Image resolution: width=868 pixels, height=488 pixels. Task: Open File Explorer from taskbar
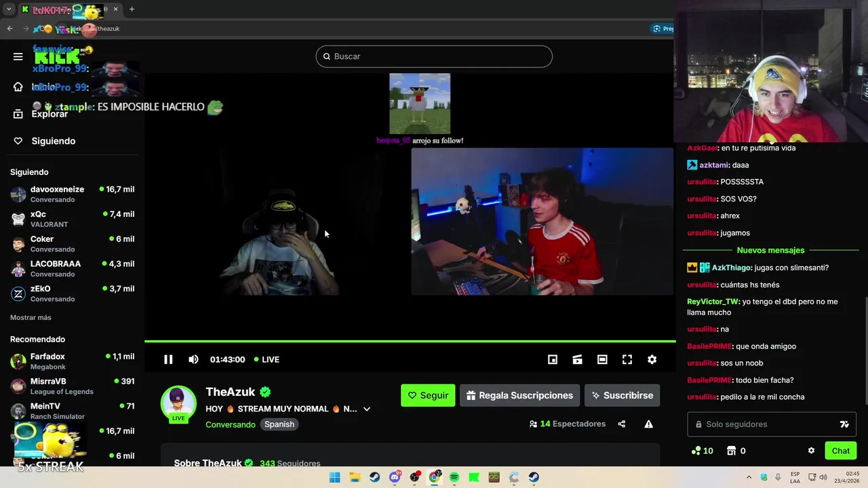coord(355,477)
